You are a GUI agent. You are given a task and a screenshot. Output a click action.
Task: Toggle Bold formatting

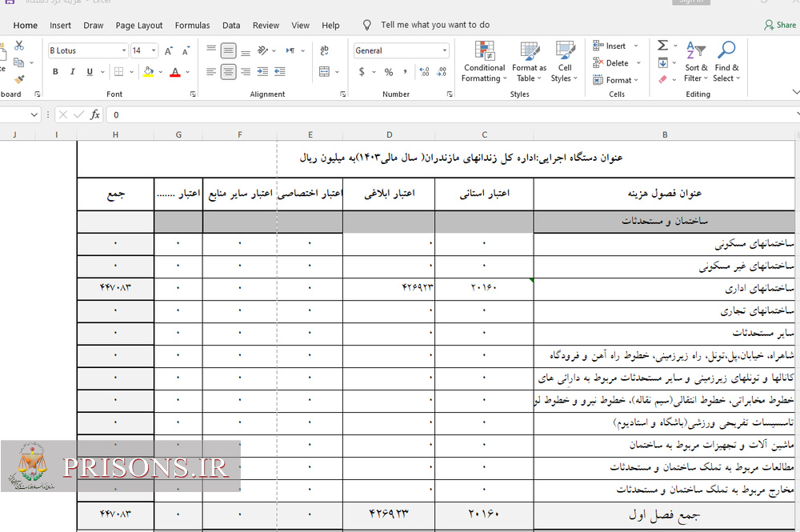pos(56,72)
